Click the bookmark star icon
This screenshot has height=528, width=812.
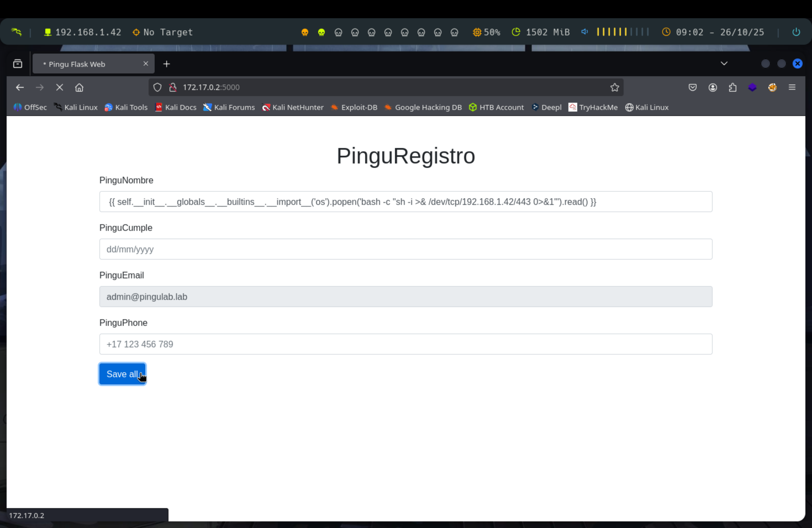click(x=615, y=87)
